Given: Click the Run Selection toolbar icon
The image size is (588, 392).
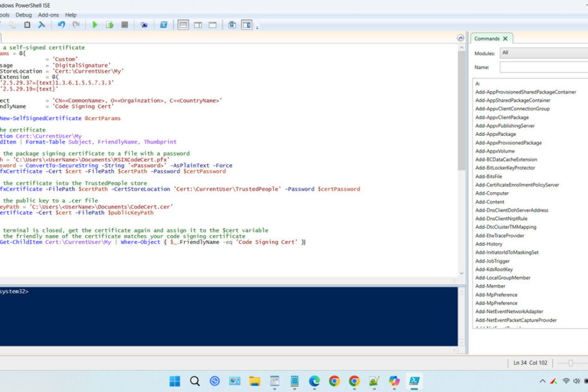Looking at the screenshot, I should 109,25.
